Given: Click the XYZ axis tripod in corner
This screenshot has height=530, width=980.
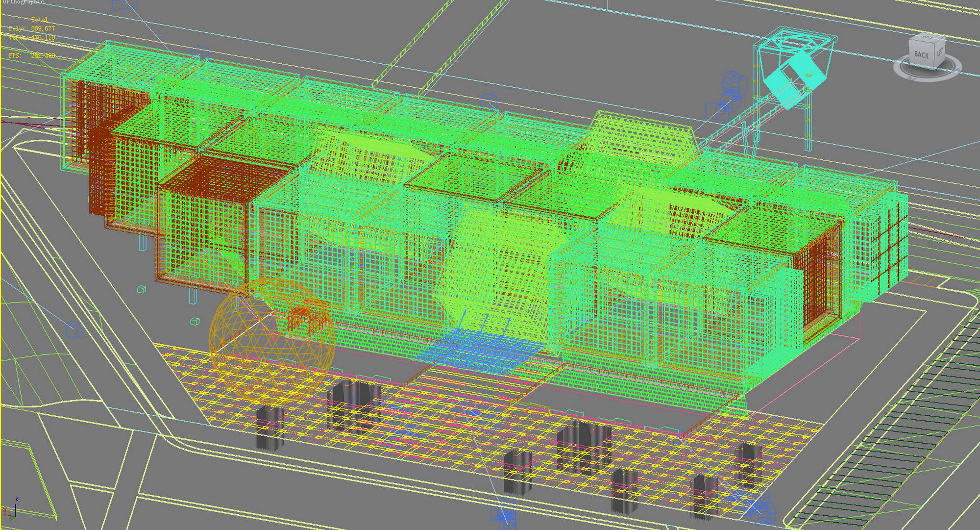Looking at the screenshot, I should tap(11, 510).
